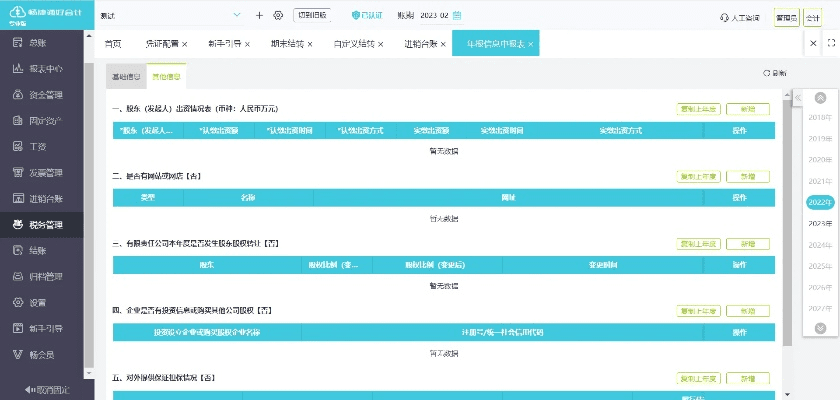Click the 刷新 refresh icon
840x400 pixels.
coord(767,73)
